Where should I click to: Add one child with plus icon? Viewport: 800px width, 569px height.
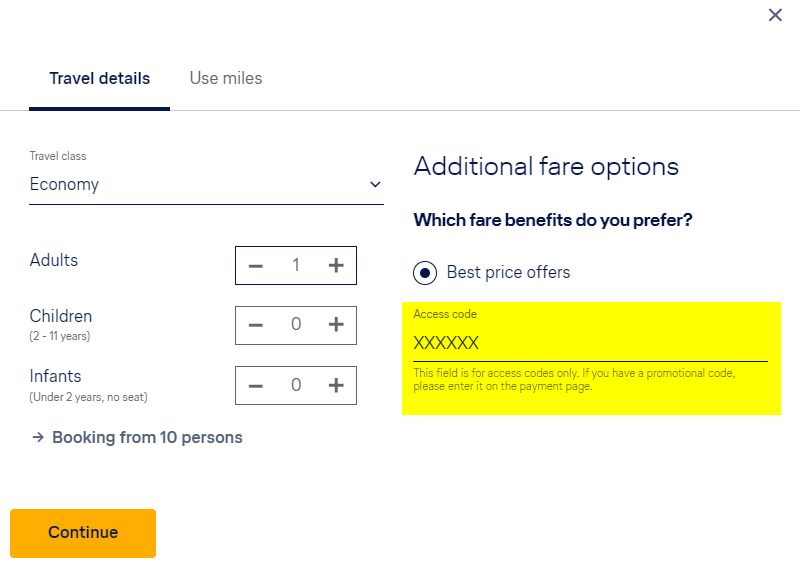pos(336,325)
